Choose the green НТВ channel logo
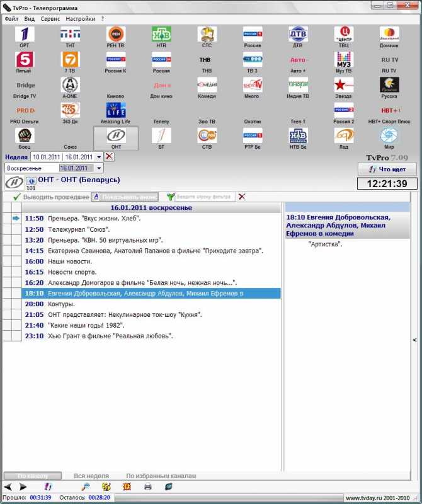 click(161, 34)
